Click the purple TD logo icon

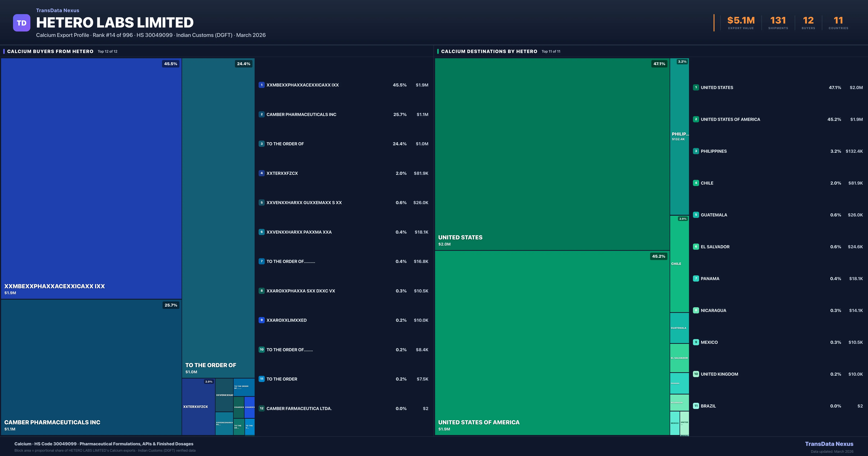click(x=22, y=23)
